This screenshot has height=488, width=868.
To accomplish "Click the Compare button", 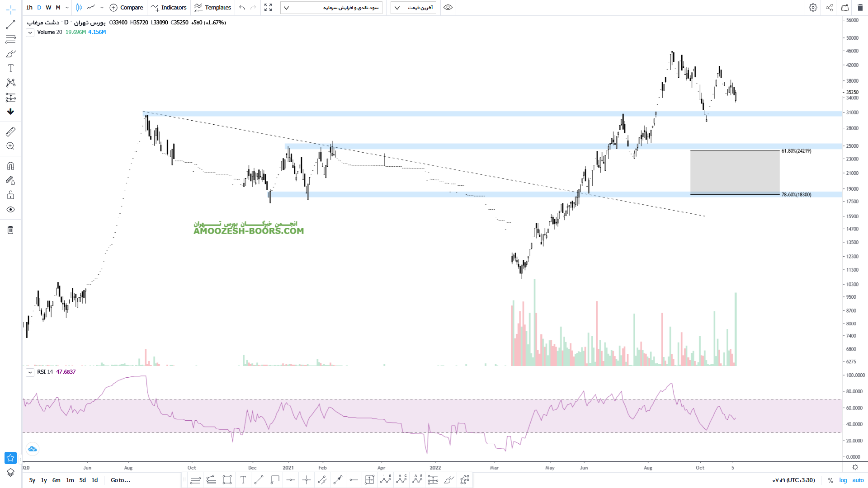I will point(127,8).
